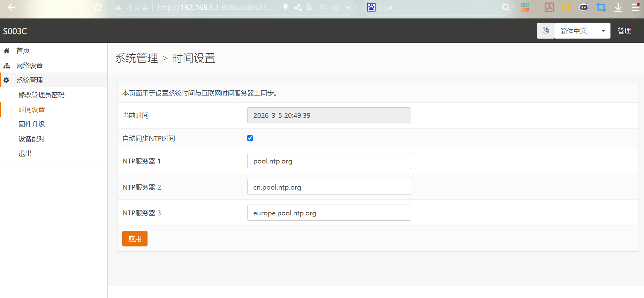Click the screenshot crop icon
Screen dimensions: 644x298
pyautogui.click(x=601, y=7)
